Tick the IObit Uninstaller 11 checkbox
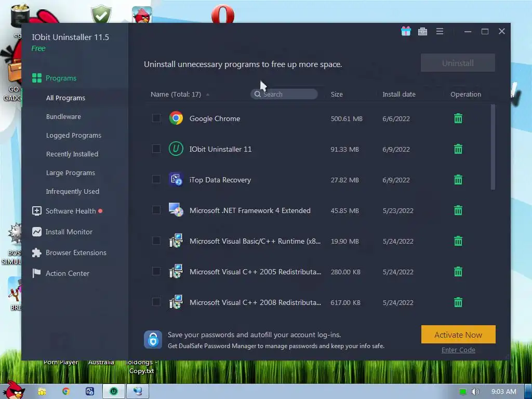 pyautogui.click(x=156, y=149)
